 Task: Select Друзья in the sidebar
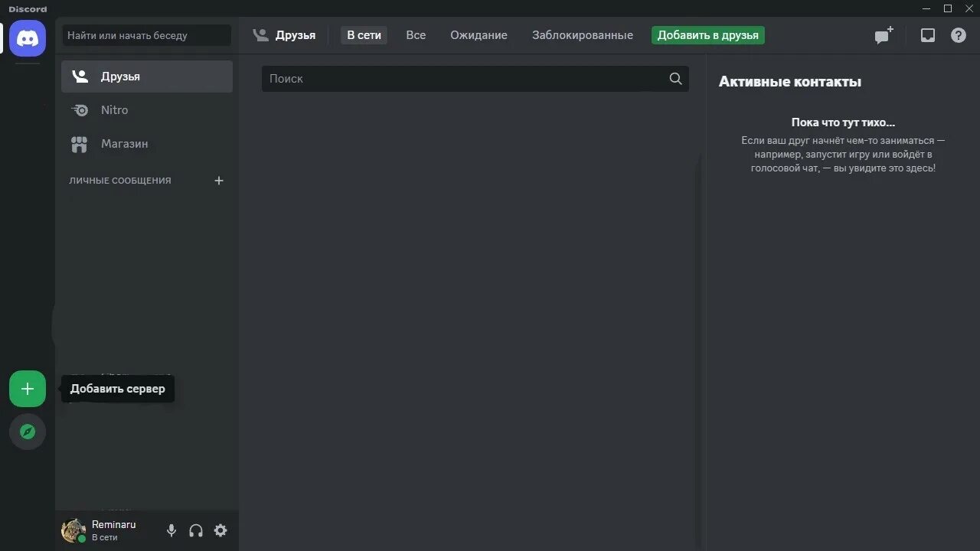coord(147,77)
